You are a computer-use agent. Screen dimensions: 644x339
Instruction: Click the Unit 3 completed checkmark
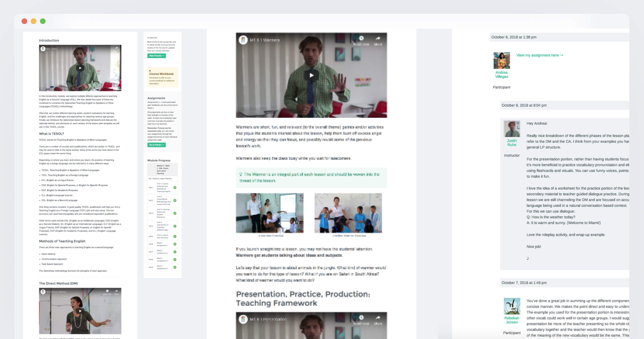click(x=175, y=213)
